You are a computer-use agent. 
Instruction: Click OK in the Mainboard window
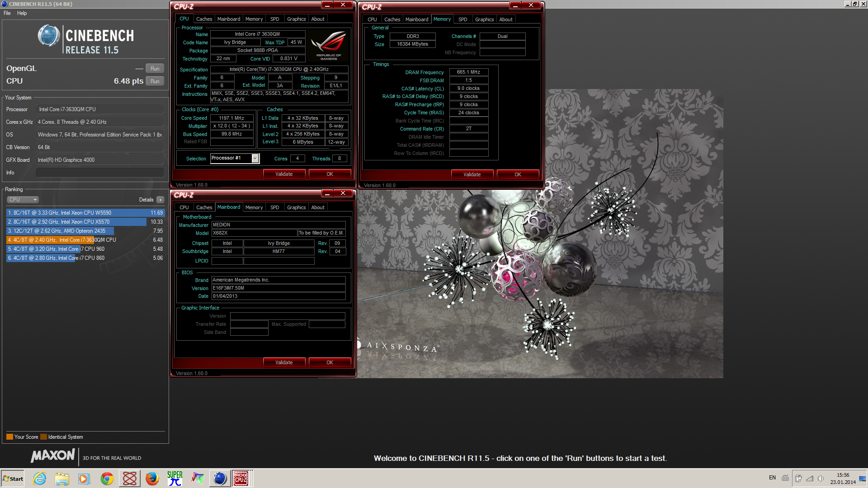330,362
